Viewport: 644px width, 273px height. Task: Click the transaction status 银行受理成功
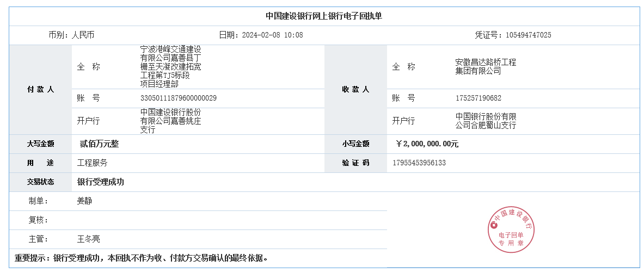(101, 182)
